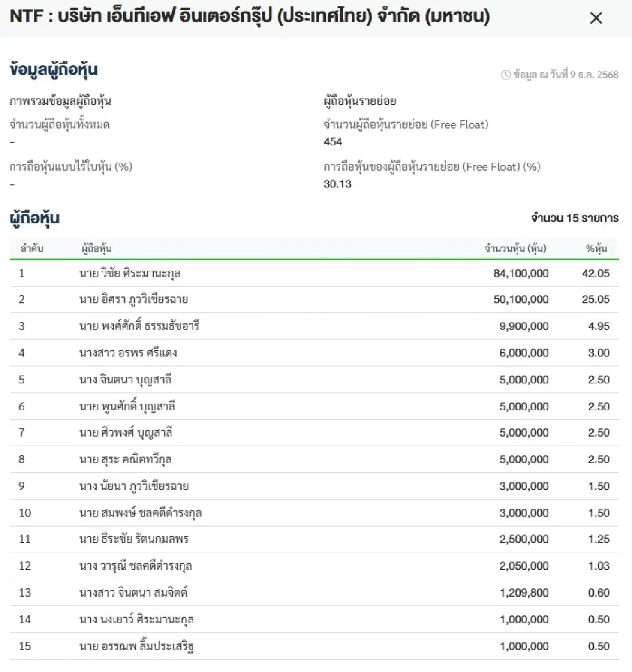Select shareholder นาย สุระ คณิตทวีกุล
This screenshot has width=632, height=672.
click(x=125, y=459)
